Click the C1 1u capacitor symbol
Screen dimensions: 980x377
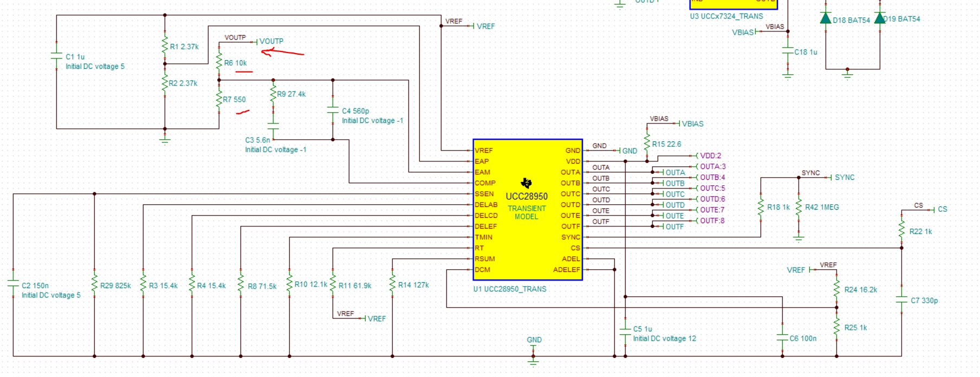tap(56, 56)
